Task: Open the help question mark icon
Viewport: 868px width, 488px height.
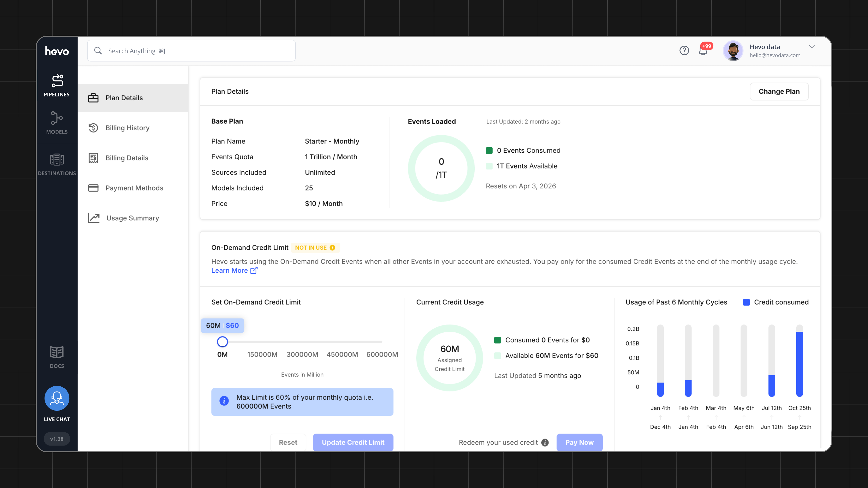Action: [x=684, y=51]
